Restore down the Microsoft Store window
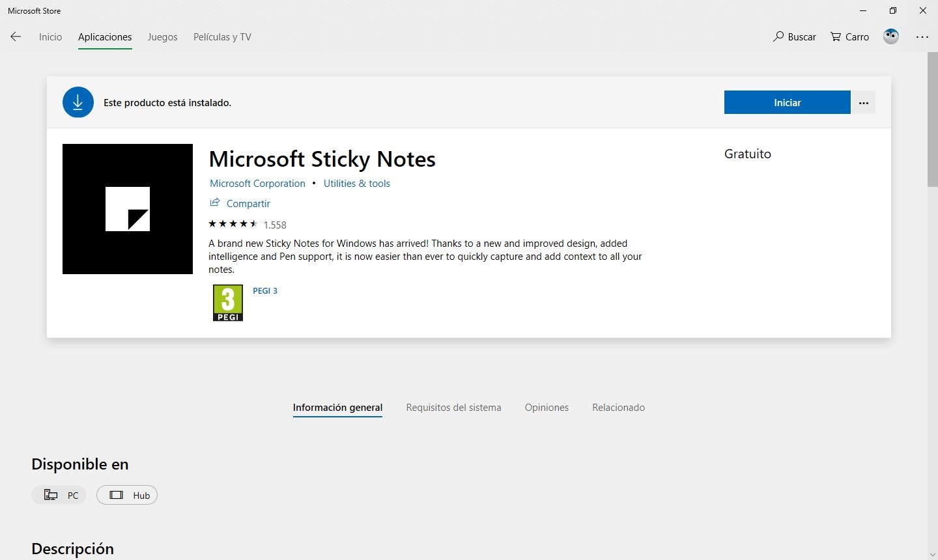Image resolution: width=938 pixels, height=560 pixels. [x=893, y=10]
